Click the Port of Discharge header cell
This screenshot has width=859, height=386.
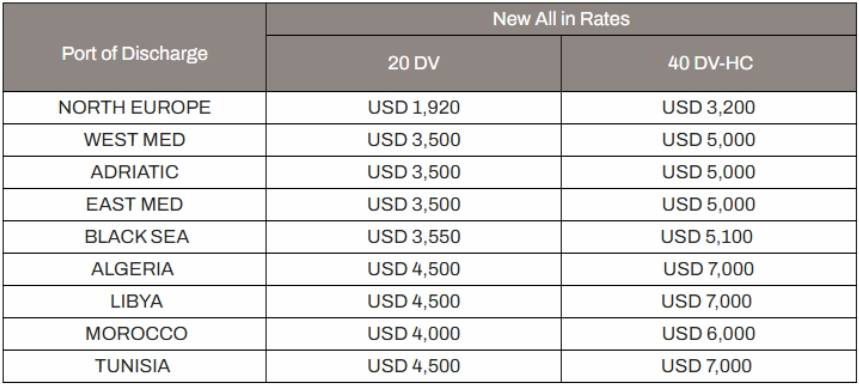pyautogui.click(x=134, y=47)
